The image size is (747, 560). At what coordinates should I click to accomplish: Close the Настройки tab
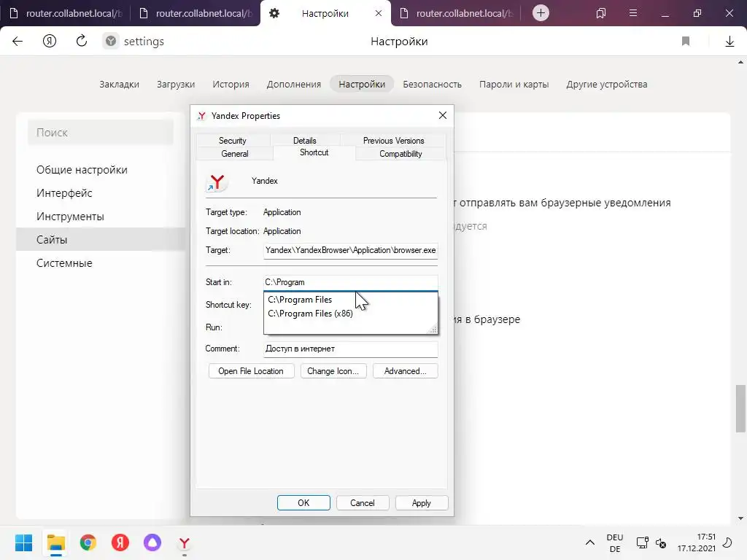(379, 13)
